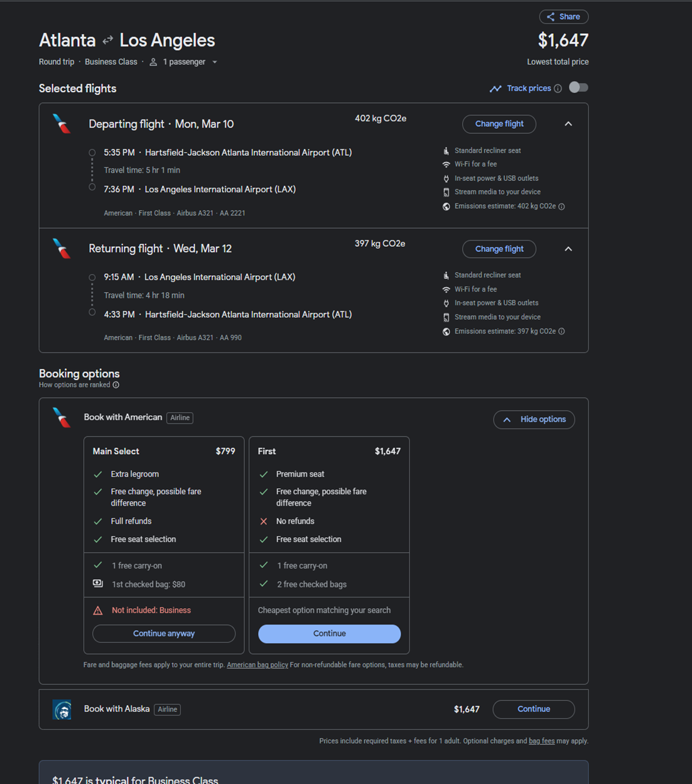Screen dimensions: 692x784
Task: Open Track prices info icon
Action: (x=558, y=89)
